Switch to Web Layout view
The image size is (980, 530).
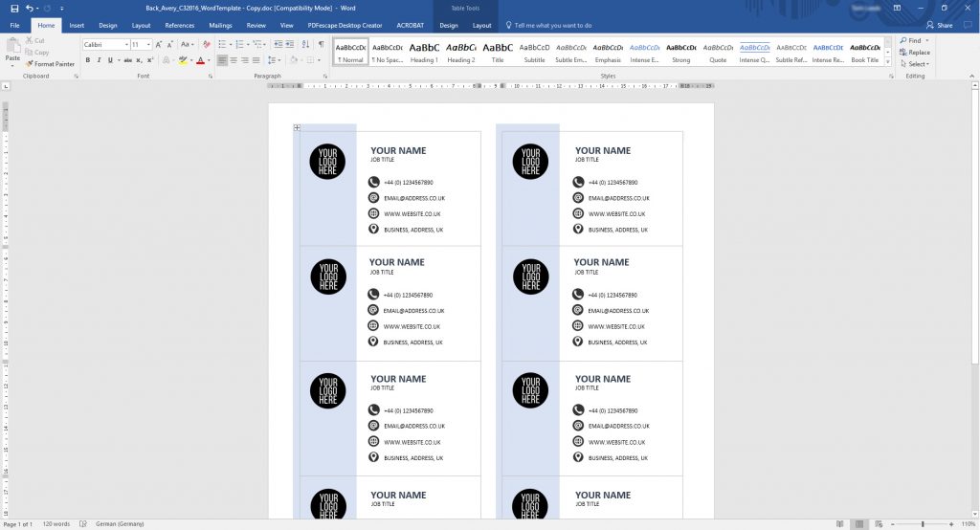pyautogui.click(x=879, y=523)
